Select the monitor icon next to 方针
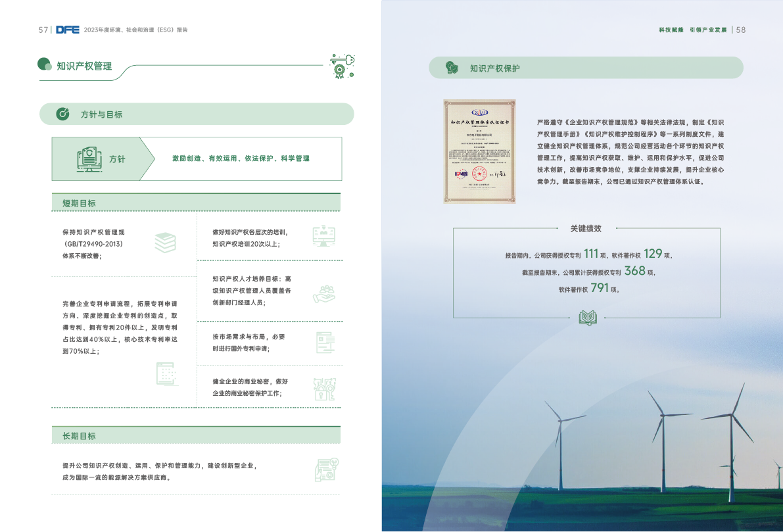The height and width of the screenshot is (532, 783). point(89,159)
